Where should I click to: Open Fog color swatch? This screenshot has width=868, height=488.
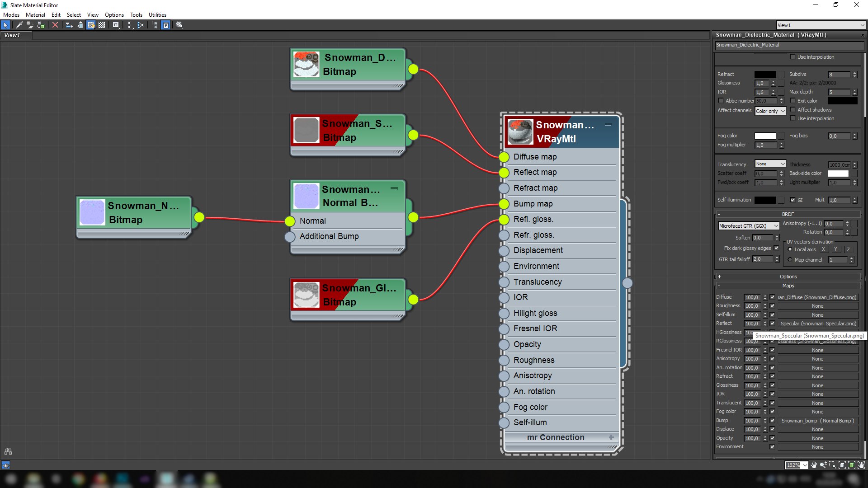tap(765, 136)
